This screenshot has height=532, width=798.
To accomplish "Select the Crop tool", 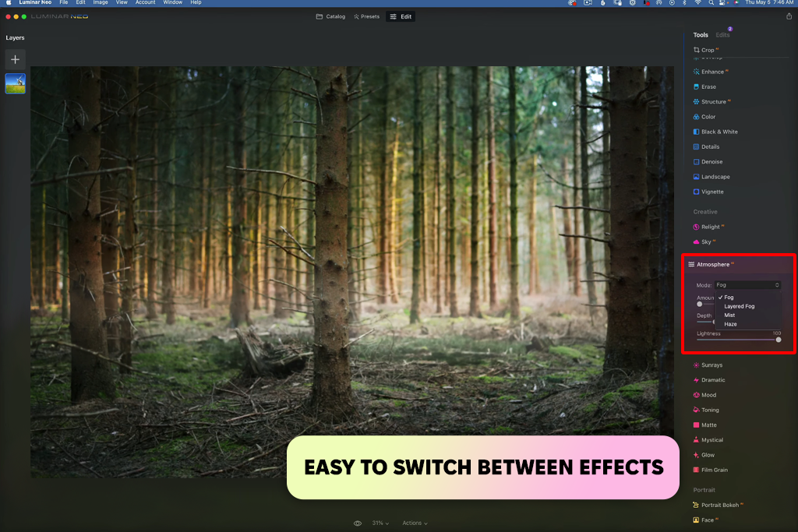I will pos(705,50).
